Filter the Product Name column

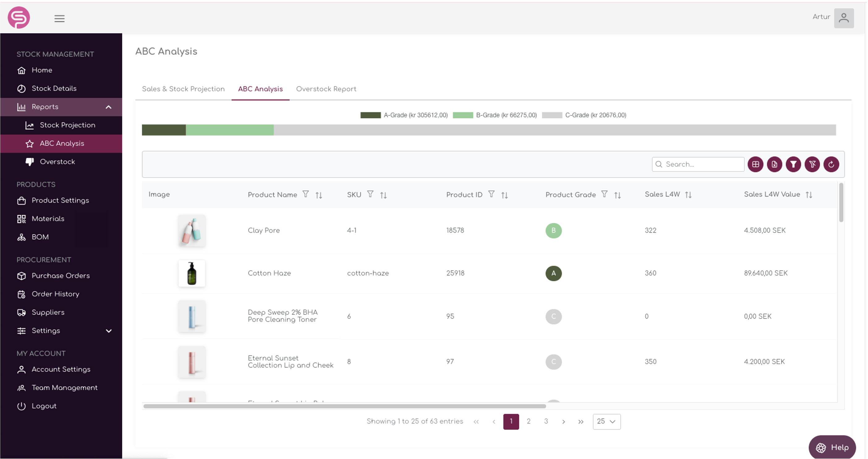pyautogui.click(x=306, y=194)
